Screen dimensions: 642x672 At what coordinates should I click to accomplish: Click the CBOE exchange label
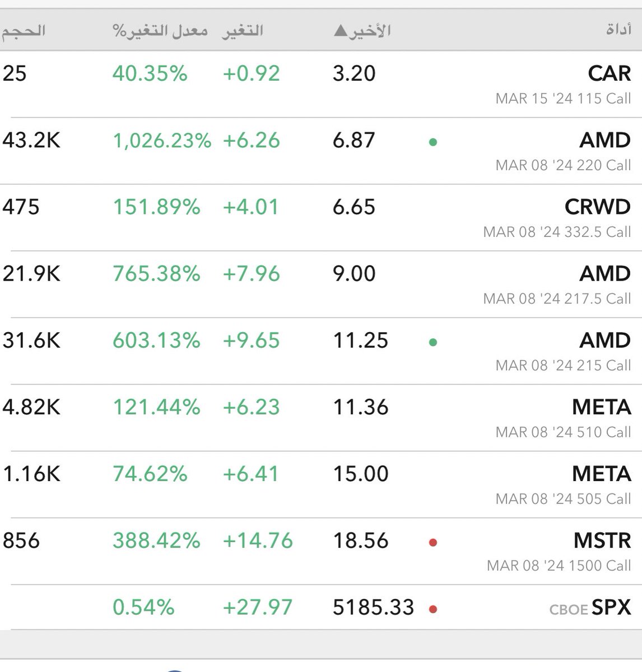tap(568, 609)
